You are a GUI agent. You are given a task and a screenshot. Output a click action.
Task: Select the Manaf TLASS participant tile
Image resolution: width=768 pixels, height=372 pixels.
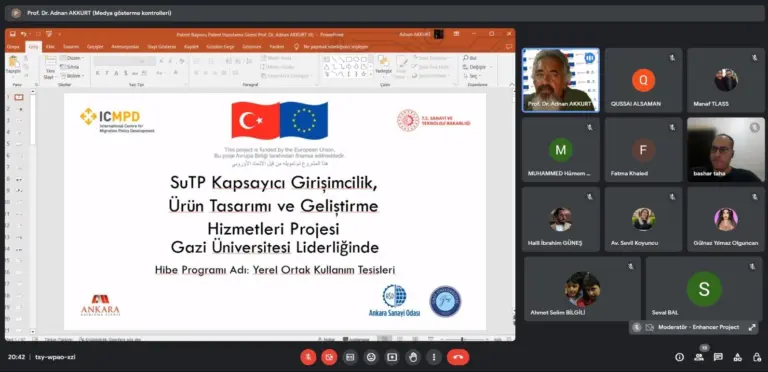click(x=725, y=80)
